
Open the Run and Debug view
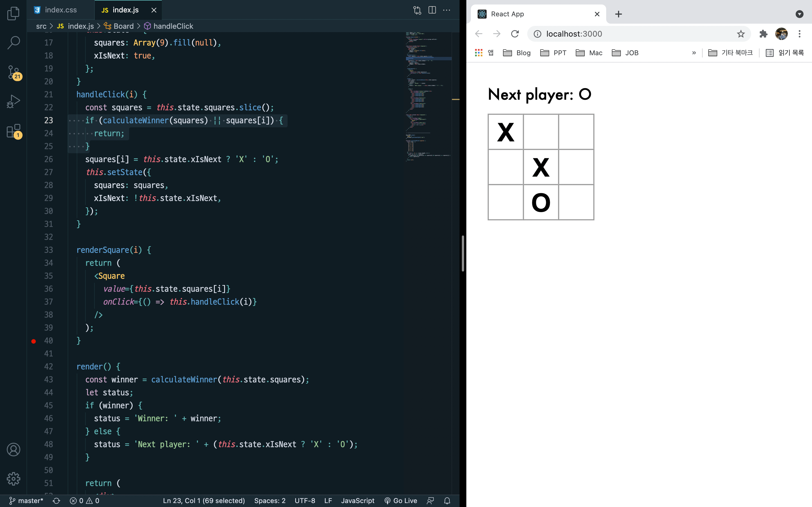[14, 101]
